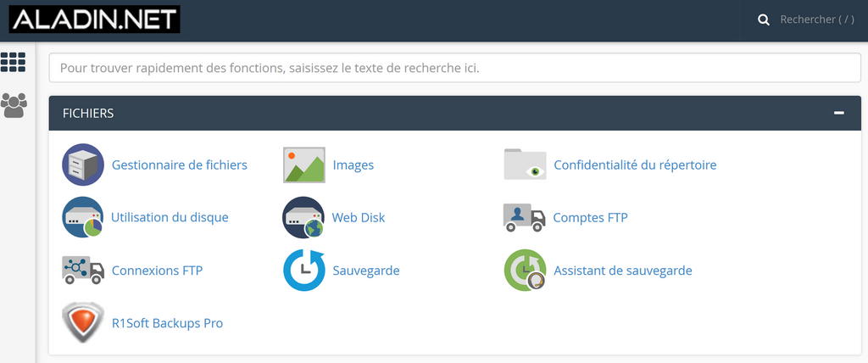
Task: Click the R1Soft Backups Pro link
Action: point(167,323)
